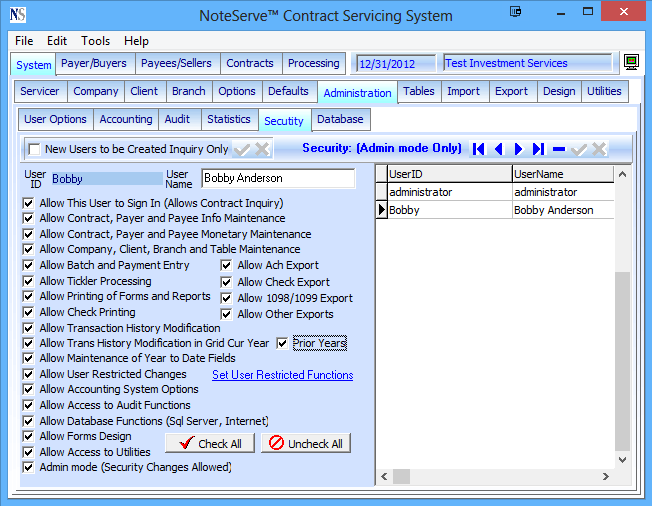Go to first security record

point(479,149)
